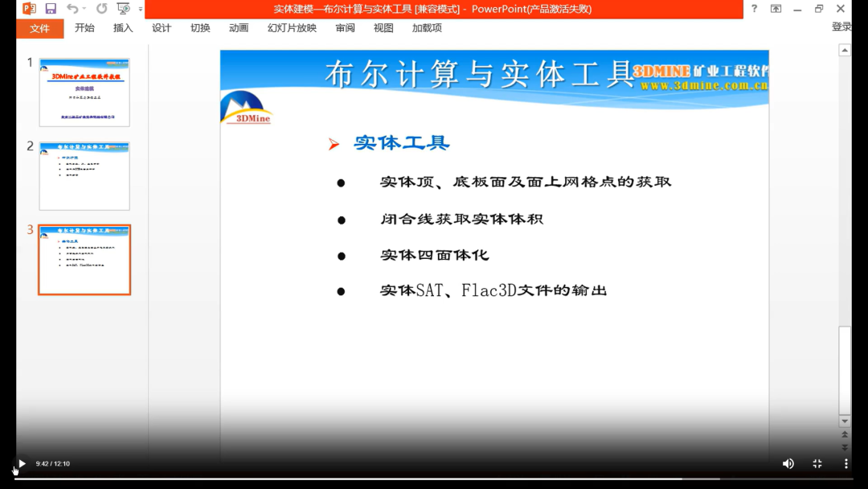Select slide 2 thumbnail

84,176
